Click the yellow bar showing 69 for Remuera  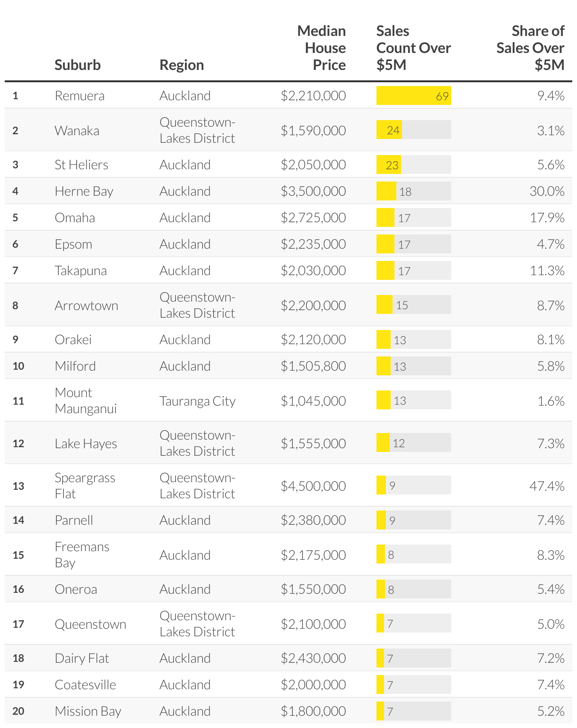[413, 95]
